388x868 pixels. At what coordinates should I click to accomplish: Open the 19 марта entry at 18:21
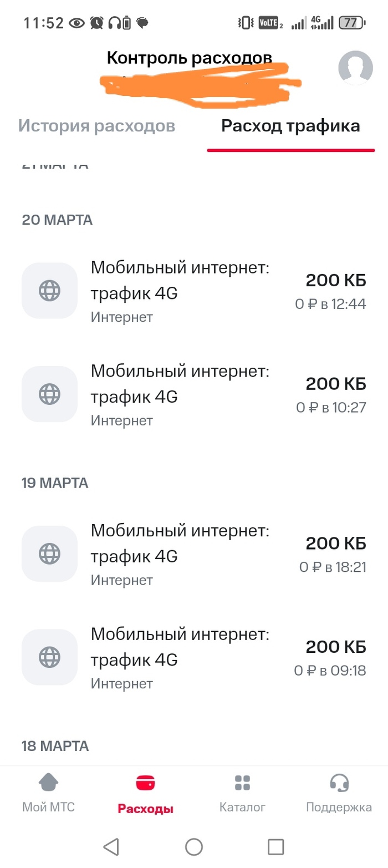[x=194, y=554]
